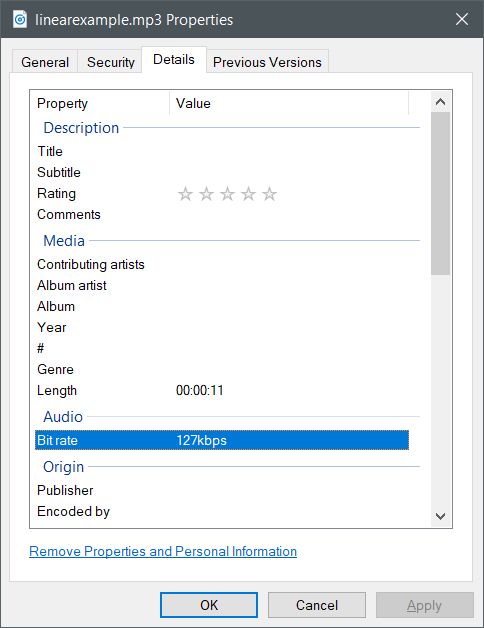Open Remove Properties and Personal Information link
Viewport: 484px width, 628px height.
click(163, 552)
